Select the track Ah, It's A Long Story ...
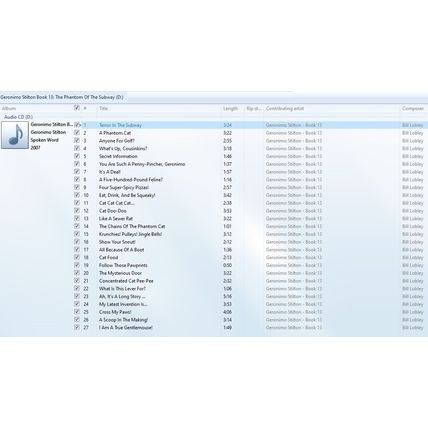The height and width of the screenshot is (428, 428). [122, 296]
